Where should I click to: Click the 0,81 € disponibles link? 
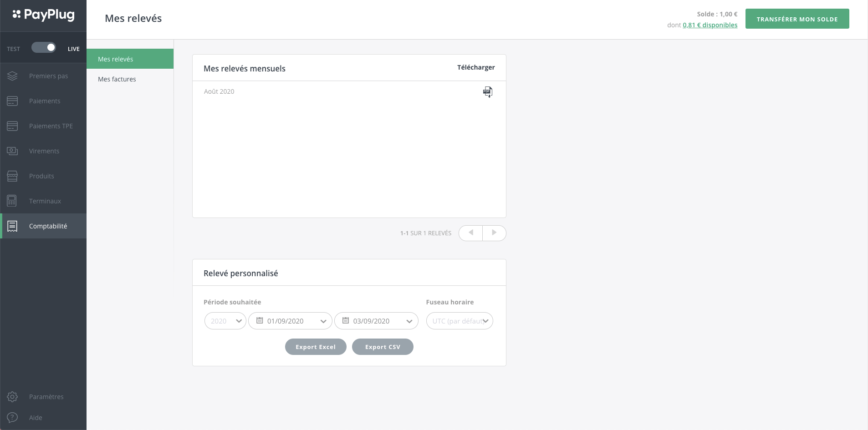click(710, 25)
